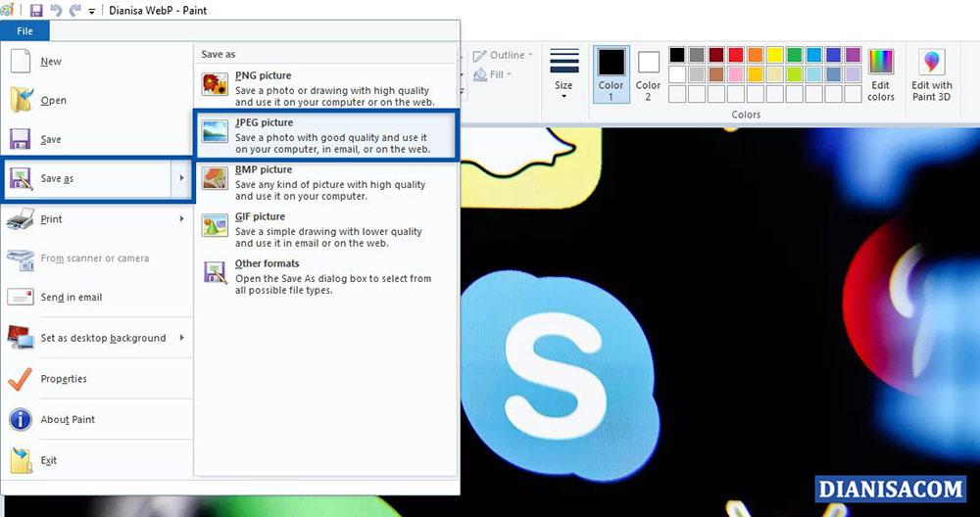Pick the pink rose color swatch

pyautogui.click(x=736, y=74)
